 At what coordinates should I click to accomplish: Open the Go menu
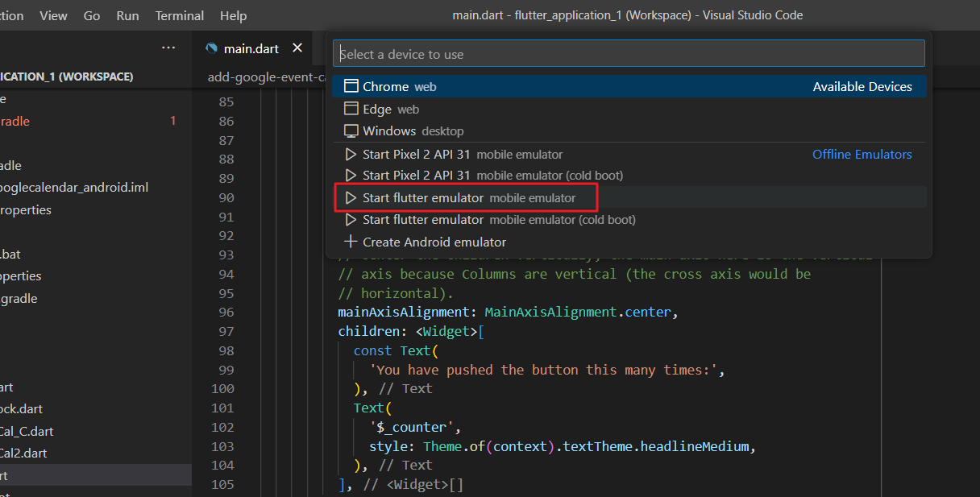(x=92, y=15)
